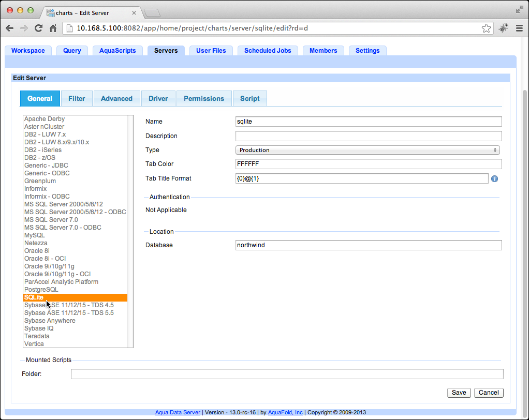The height and width of the screenshot is (420, 529).
Task: Select ParAccel Analytic Platform
Action: point(75,282)
